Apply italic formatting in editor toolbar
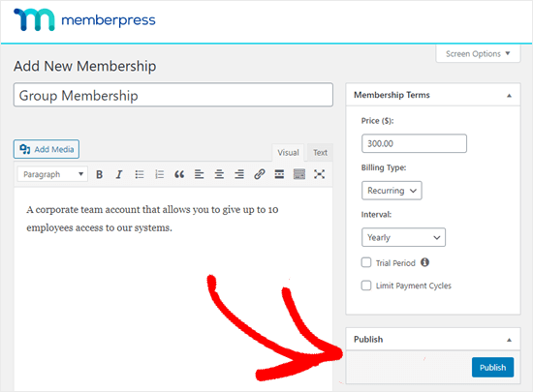Viewport: 533px width, 392px height. pyautogui.click(x=119, y=174)
